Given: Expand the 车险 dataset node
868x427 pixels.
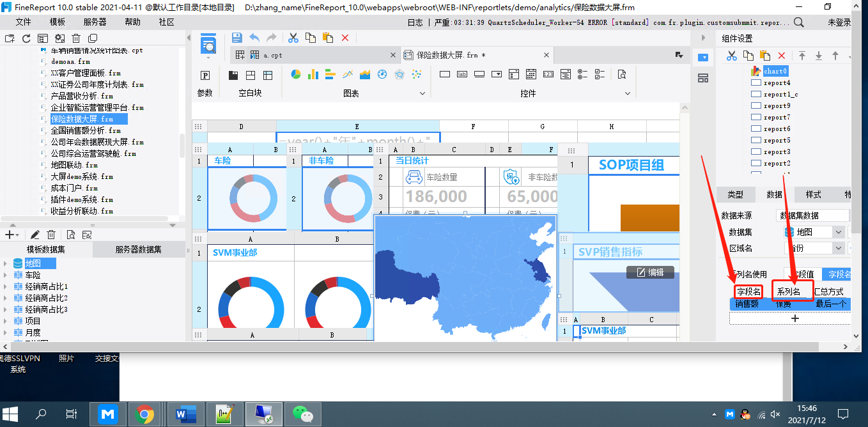Looking at the screenshot, I should click(6, 275).
